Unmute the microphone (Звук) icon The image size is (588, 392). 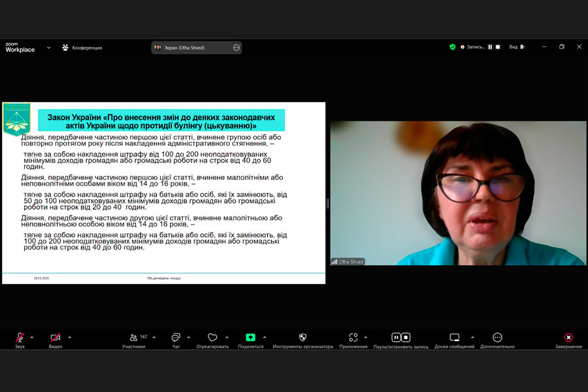click(20, 338)
